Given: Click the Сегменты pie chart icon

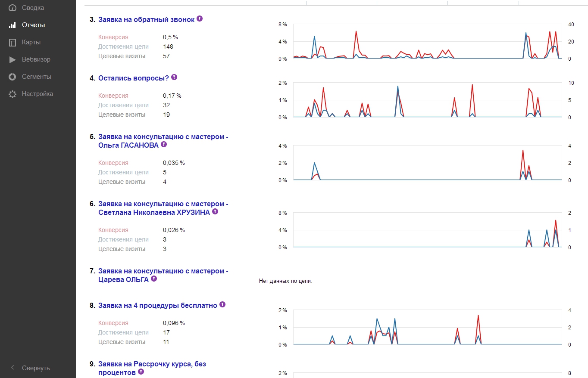Looking at the screenshot, I should [13, 77].
